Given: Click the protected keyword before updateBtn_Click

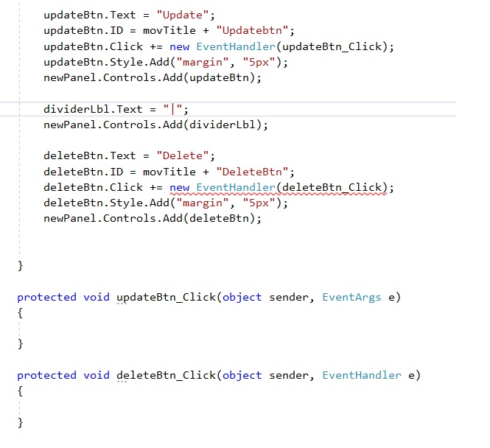Looking at the screenshot, I should [47, 297].
